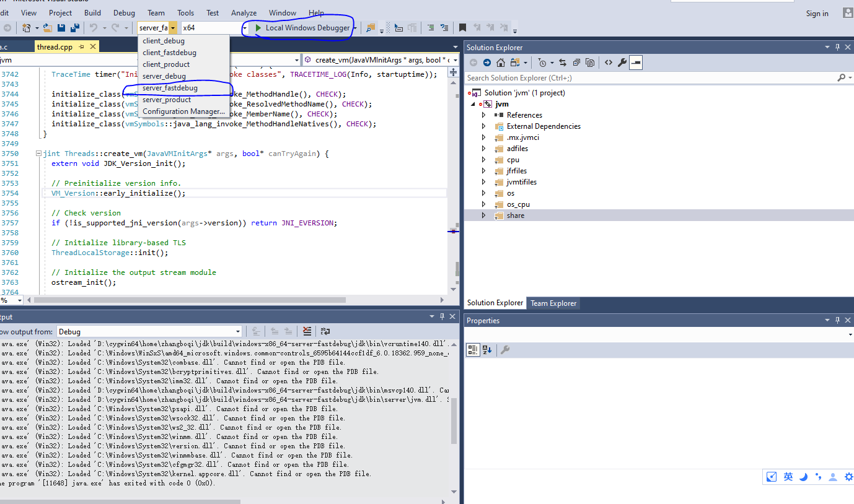Open the x64 platform dropdown
Screen dimensions: 854x504
click(245, 28)
